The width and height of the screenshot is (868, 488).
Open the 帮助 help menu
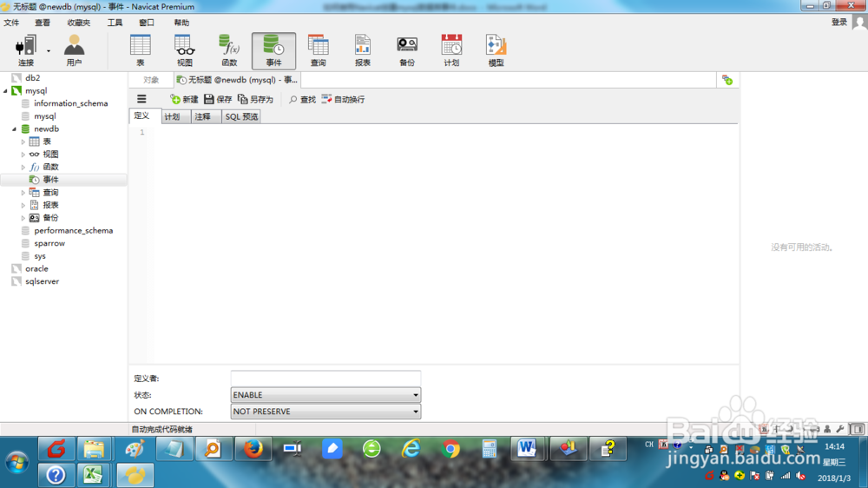point(181,23)
